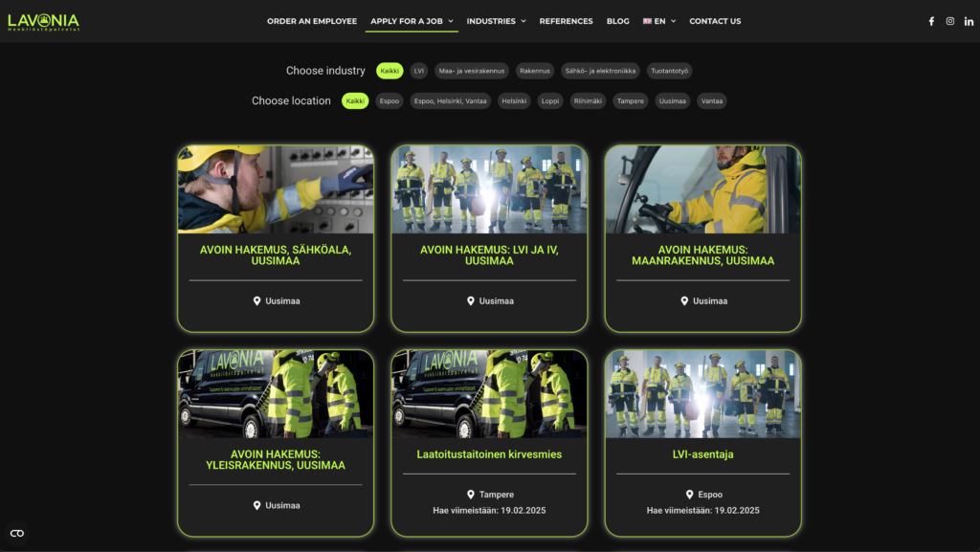
Task: Click location pin on LVI-asentaja card
Action: pyautogui.click(x=689, y=495)
